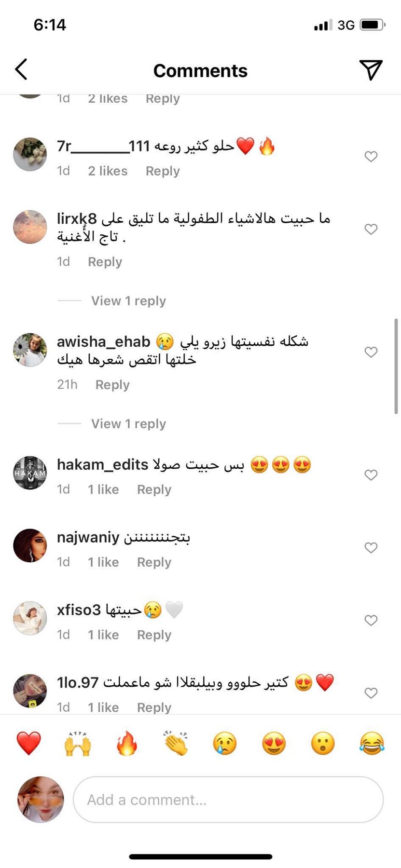This screenshot has width=401, height=868.
Task: Reply to xfiso3's comment
Action: pos(154,635)
